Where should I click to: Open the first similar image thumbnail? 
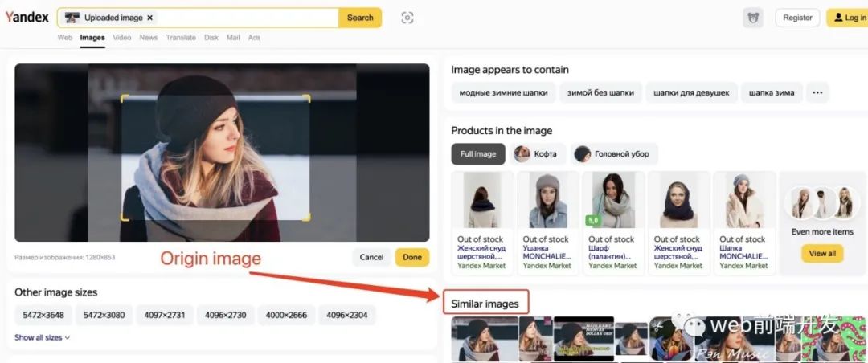tap(484, 339)
